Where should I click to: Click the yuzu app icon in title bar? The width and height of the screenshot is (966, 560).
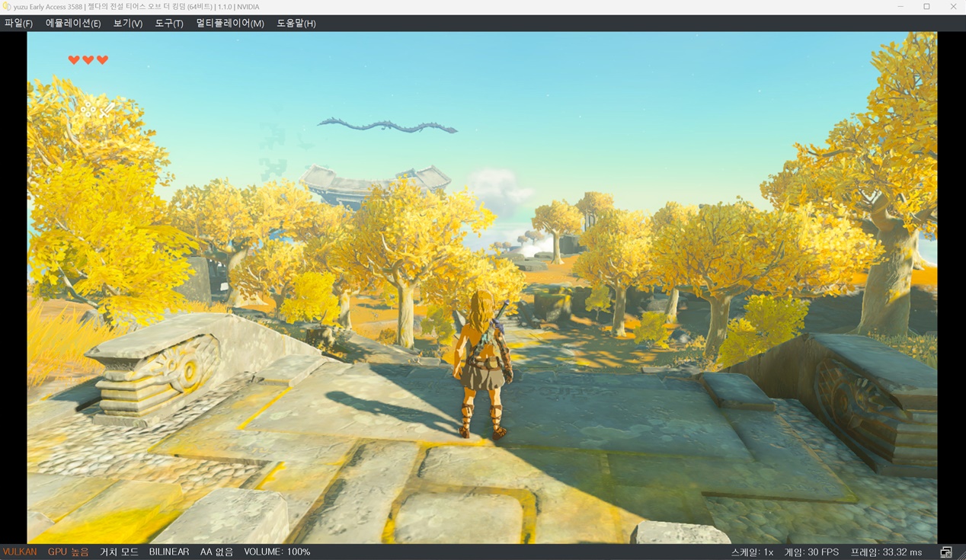point(6,7)
